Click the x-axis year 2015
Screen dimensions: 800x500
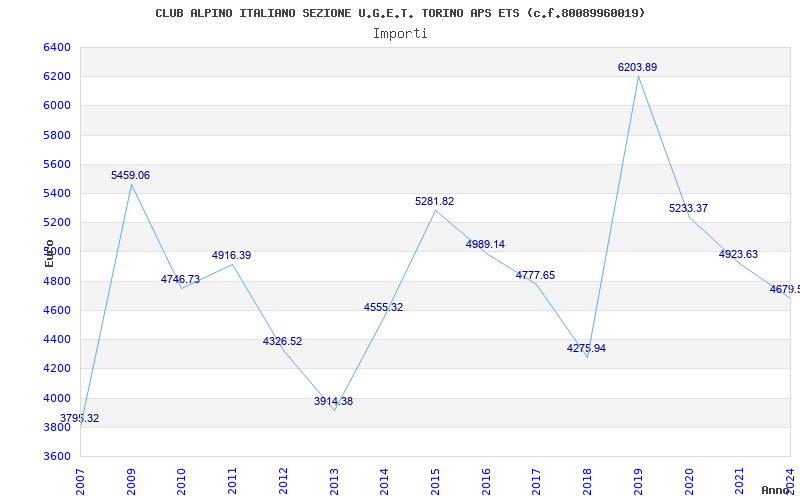(435, 482)
